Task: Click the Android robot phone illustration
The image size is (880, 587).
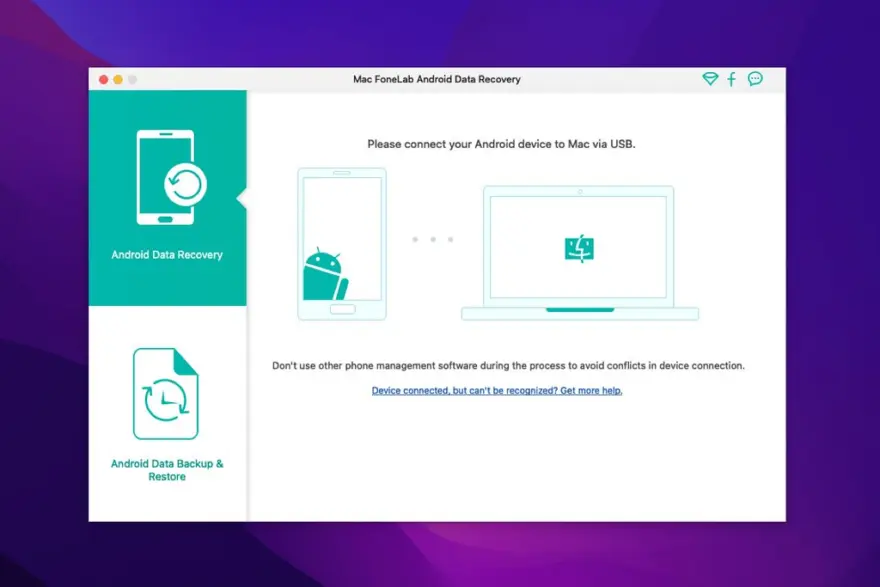Action: tap(342, 244)
